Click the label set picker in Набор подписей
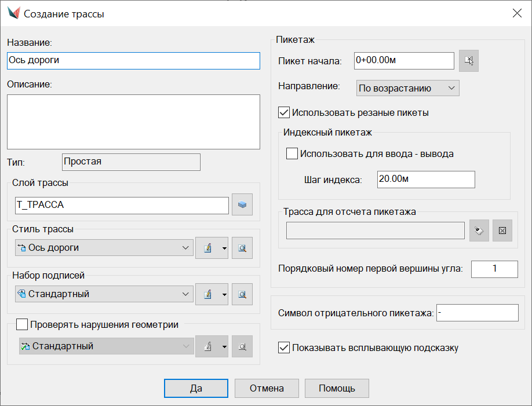 pyautogui.click(x=242, y=294)
